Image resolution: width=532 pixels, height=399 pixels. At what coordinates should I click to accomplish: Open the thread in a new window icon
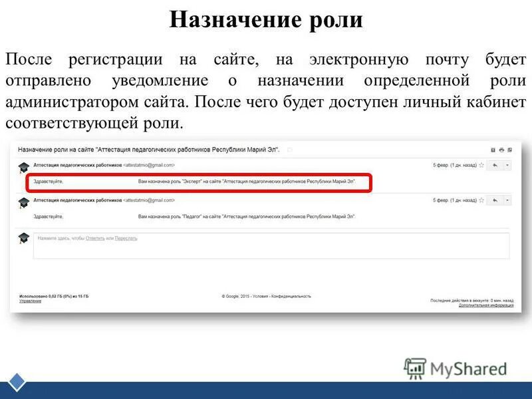coord(510,150)
